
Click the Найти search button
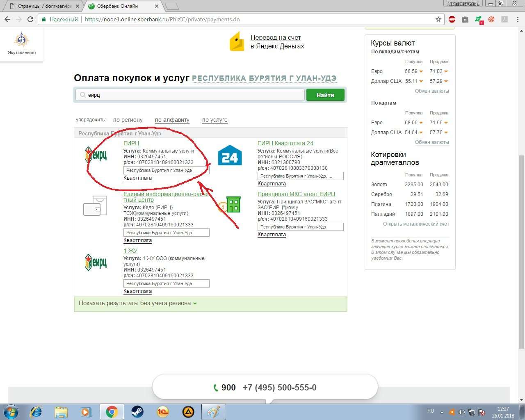(x=325, y=95)
